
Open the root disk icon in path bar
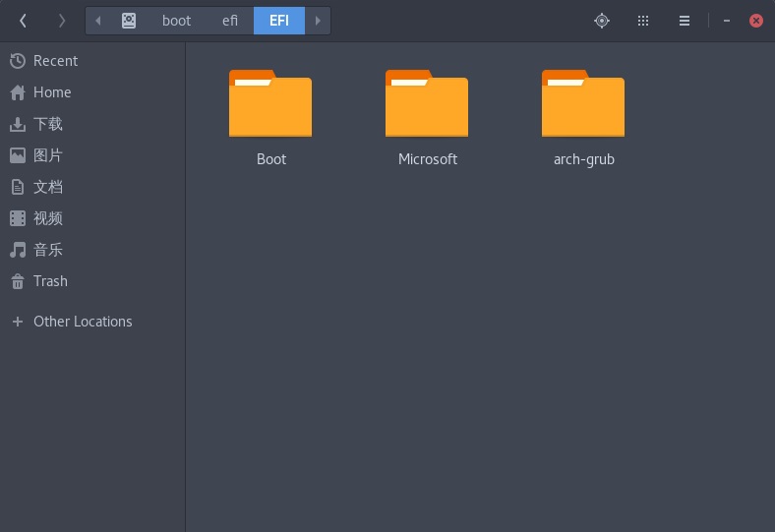[129, 21]
